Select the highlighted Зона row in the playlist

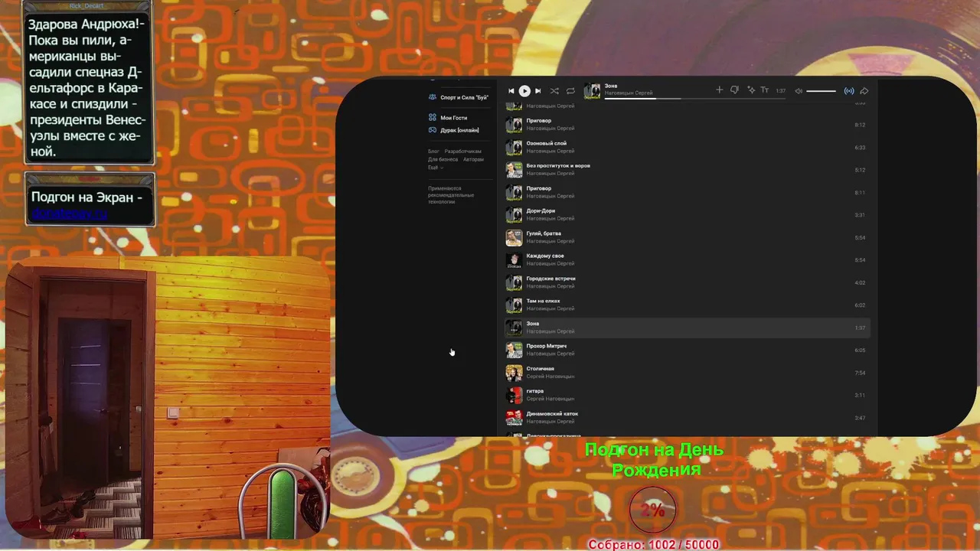point(687,328)
